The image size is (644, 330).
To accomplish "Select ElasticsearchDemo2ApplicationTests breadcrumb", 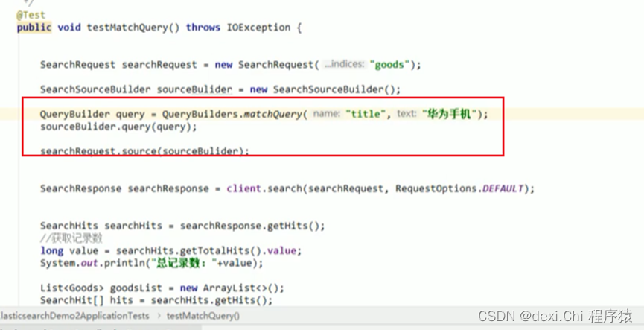I will click(74, 316).
